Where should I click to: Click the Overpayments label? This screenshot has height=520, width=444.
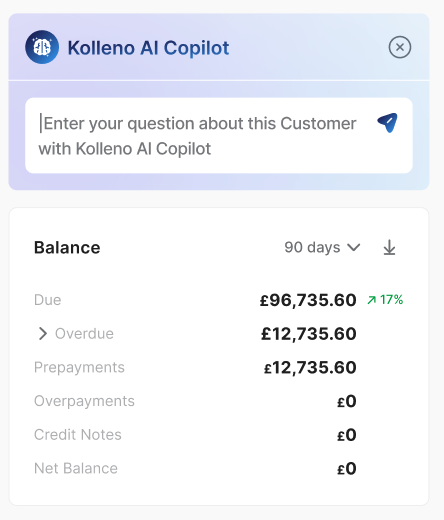pos(84,401)
